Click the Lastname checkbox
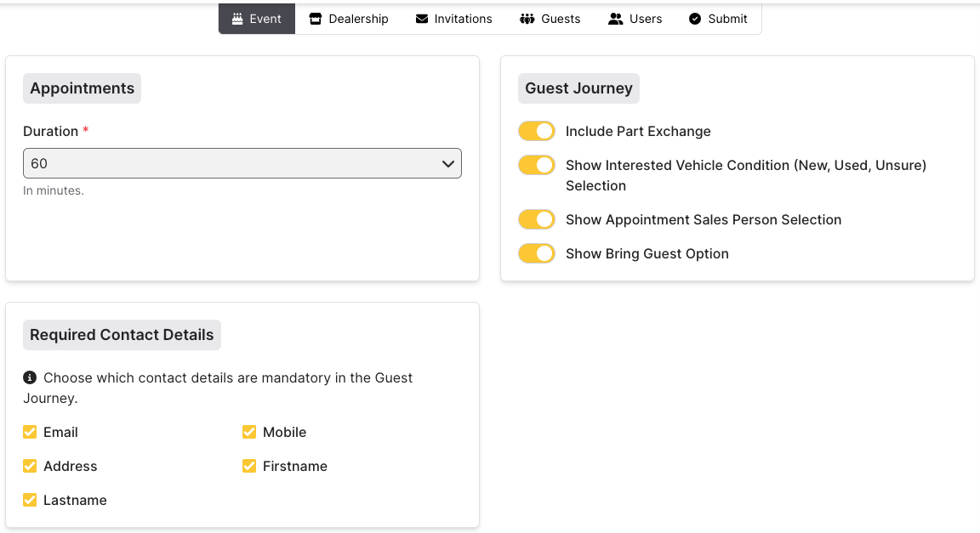The height and width of the screenshot is (533, 980). 30,500
